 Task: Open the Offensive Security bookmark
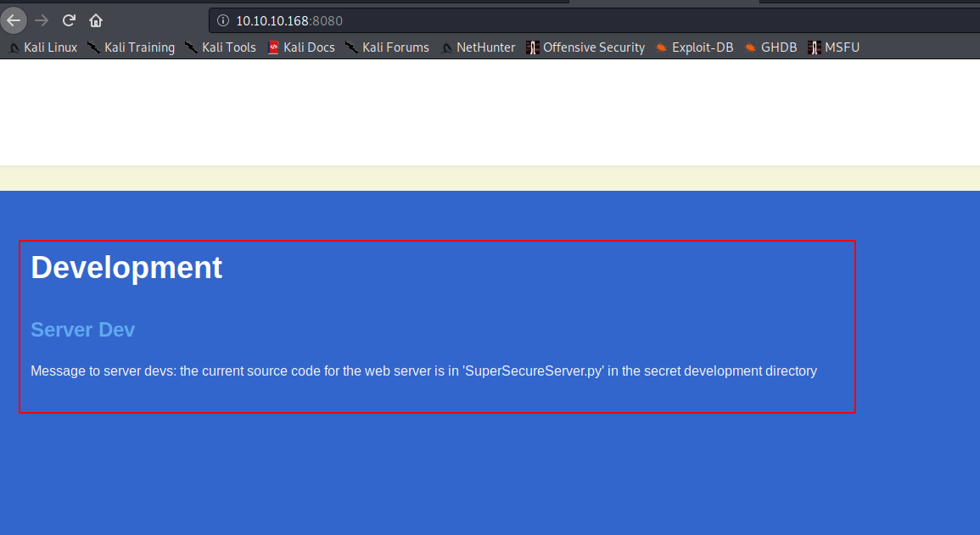585,47
